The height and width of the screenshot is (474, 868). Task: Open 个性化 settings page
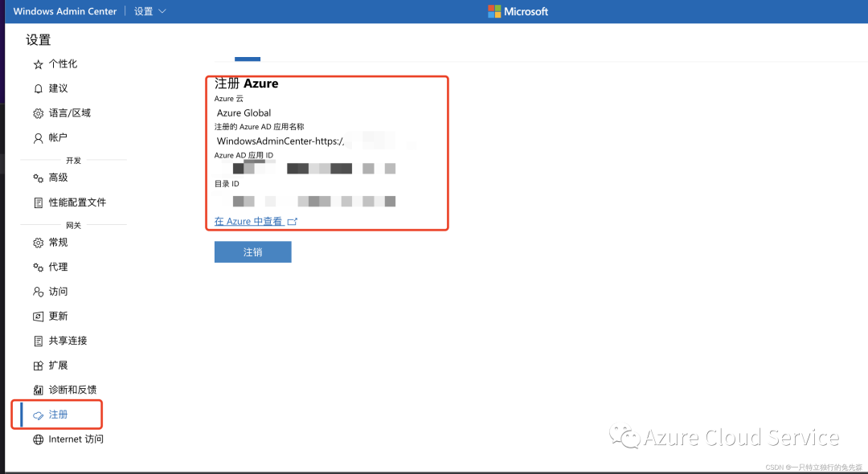63,64
